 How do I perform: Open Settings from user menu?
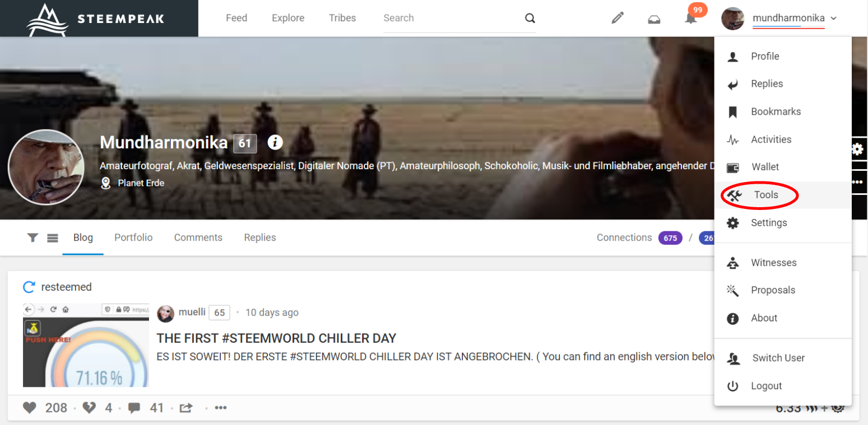pyautogui.click(x=783, y=223)
